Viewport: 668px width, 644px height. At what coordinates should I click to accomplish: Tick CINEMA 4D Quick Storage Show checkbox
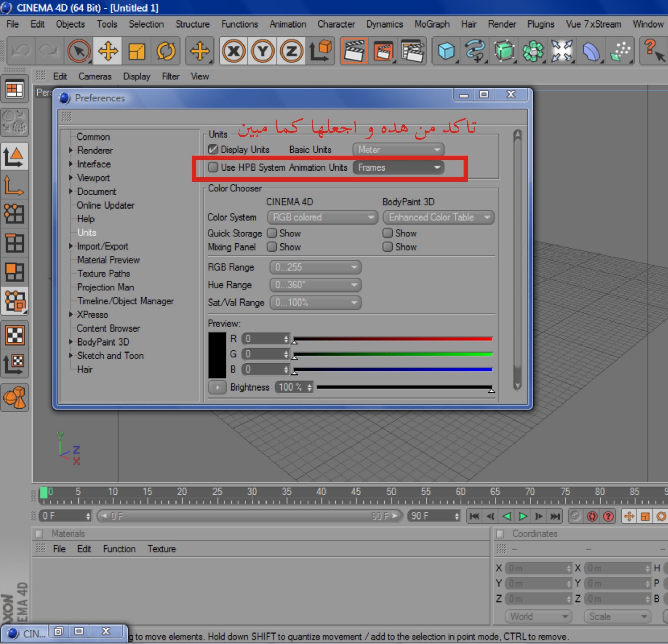[272, 233]
